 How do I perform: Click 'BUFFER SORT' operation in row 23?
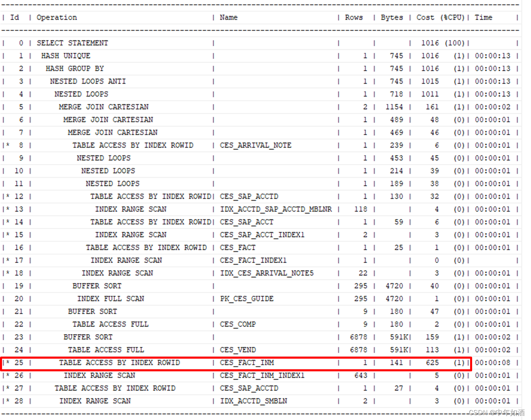click(88, 337)
